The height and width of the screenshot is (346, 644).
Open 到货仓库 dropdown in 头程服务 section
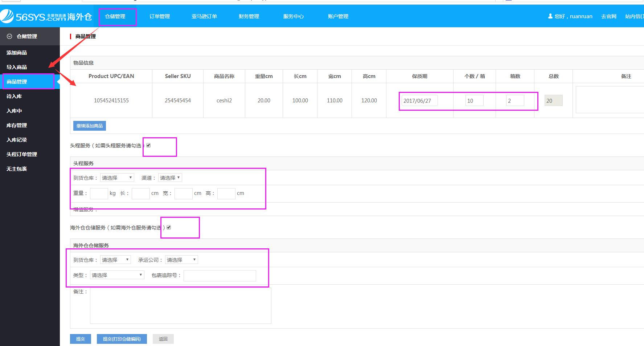click(117, 178)
